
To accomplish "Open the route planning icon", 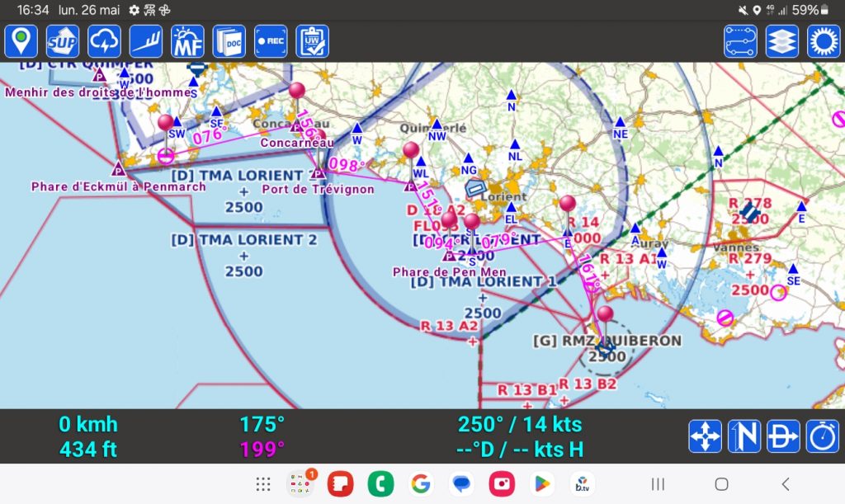I will click(740, 41).
